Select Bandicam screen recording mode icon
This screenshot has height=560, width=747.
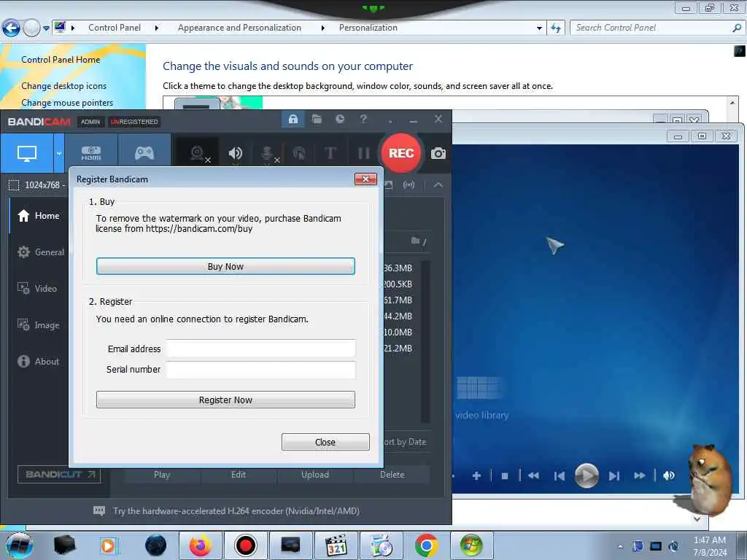[x=27, y=153]
